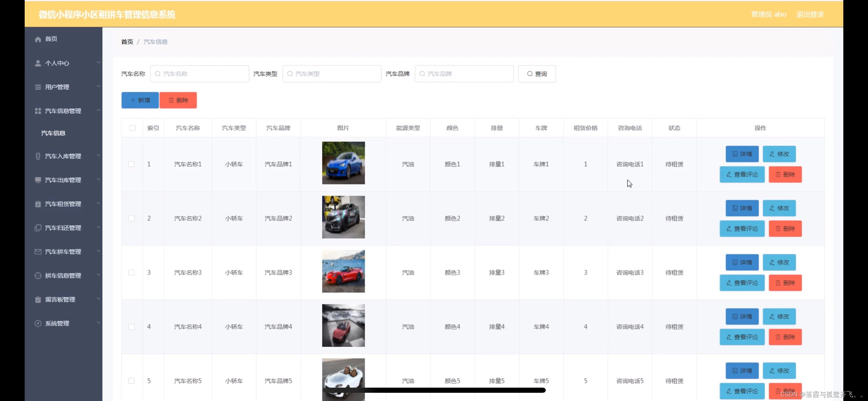Click the list icon beside 用户管理
Image resolution: width=868 pixels, height=401 pixels.
click(x=38, y=87)
